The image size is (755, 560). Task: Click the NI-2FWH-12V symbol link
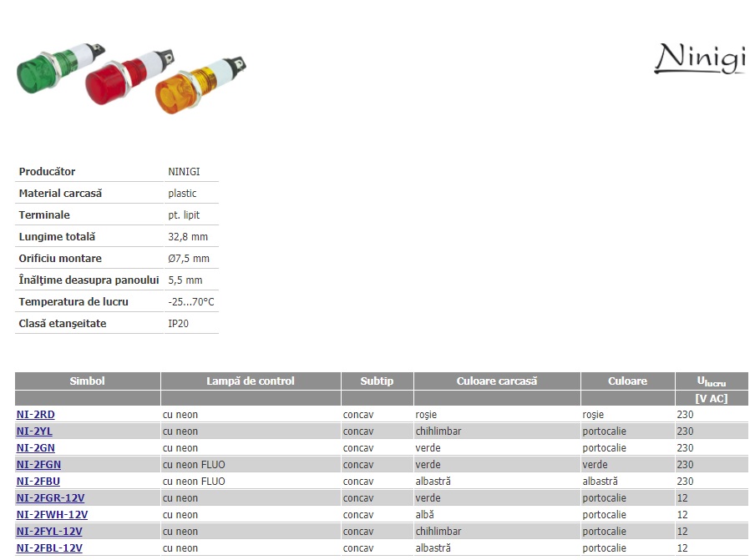pos(52,515)
